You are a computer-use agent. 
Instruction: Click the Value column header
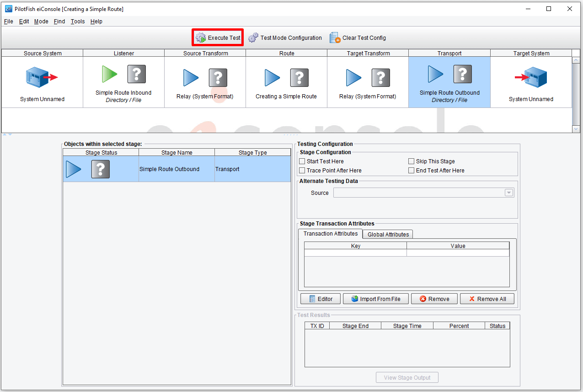tap(458, 246)
